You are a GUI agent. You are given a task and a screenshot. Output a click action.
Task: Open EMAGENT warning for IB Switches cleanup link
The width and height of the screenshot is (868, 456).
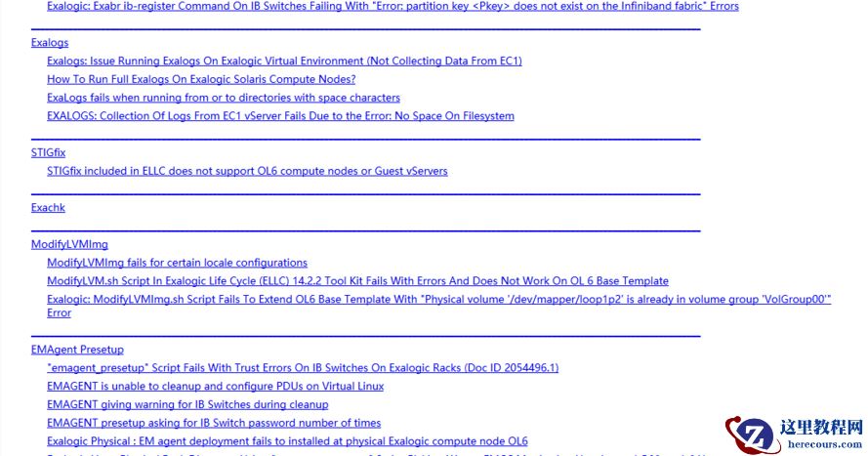point(187,404)
